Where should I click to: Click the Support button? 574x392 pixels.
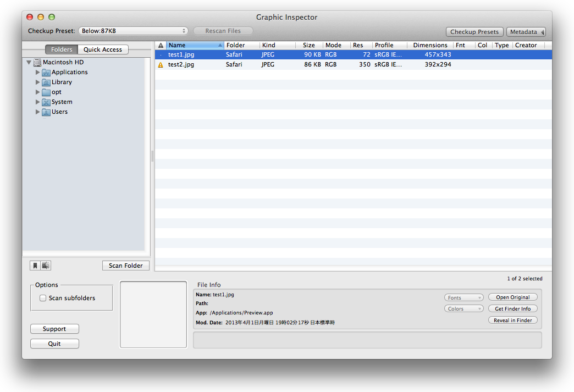point(54,329)
